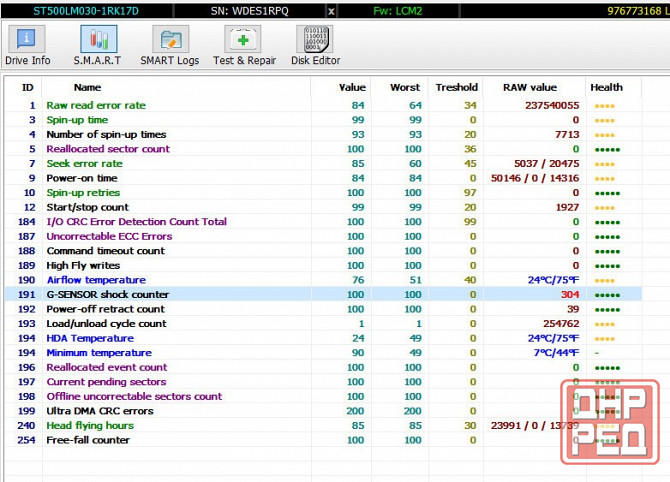Viewport: 670px width, 482px height.
Task: Select the G-SENSOR shock counter row
Action: [x=323, y=294]
